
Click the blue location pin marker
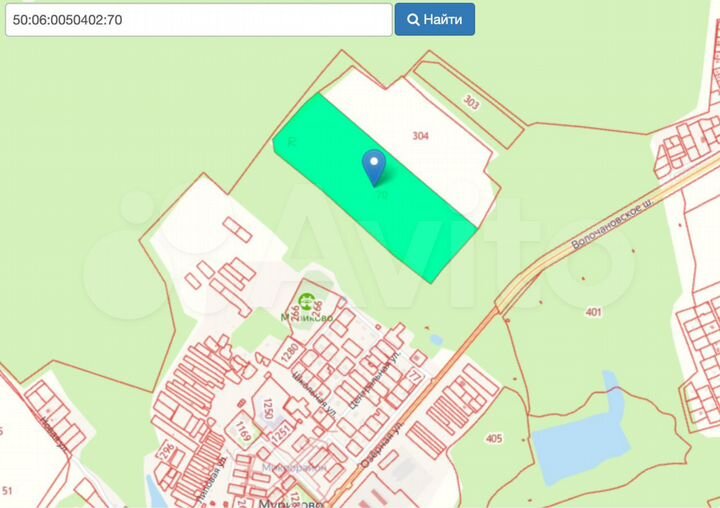374,166
